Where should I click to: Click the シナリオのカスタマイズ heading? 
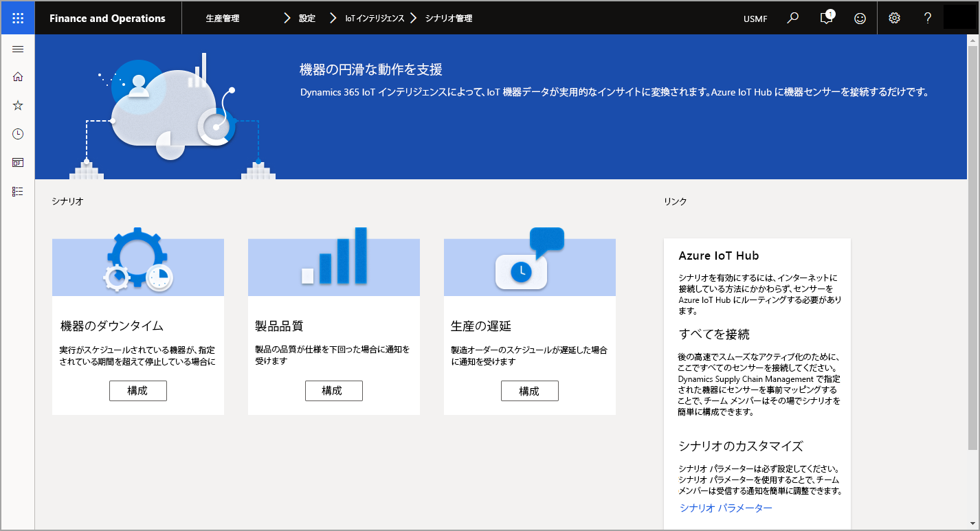coord(741,446)
